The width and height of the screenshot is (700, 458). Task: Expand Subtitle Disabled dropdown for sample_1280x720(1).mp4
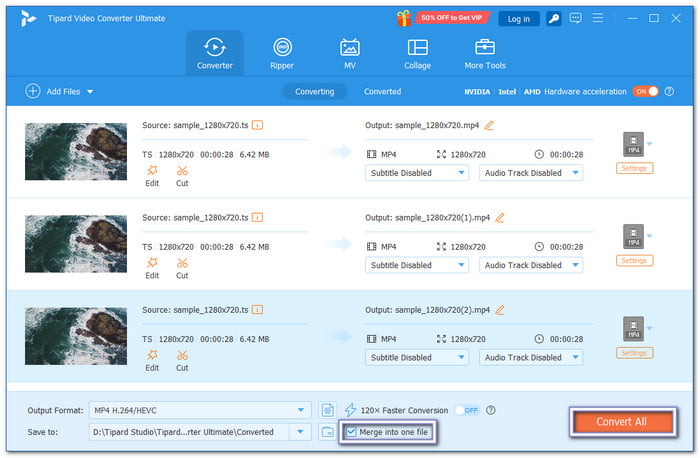click(x=417, y=265)
